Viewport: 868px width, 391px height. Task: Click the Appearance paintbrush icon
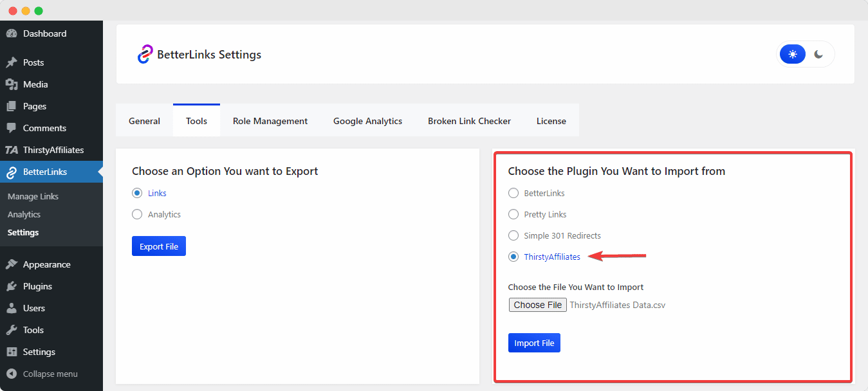tap(12, 264)
